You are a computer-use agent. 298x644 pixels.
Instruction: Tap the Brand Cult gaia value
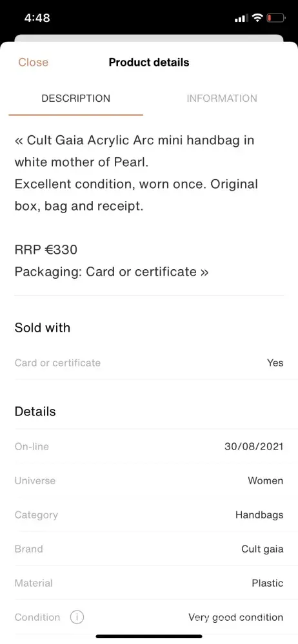[262, 549]
